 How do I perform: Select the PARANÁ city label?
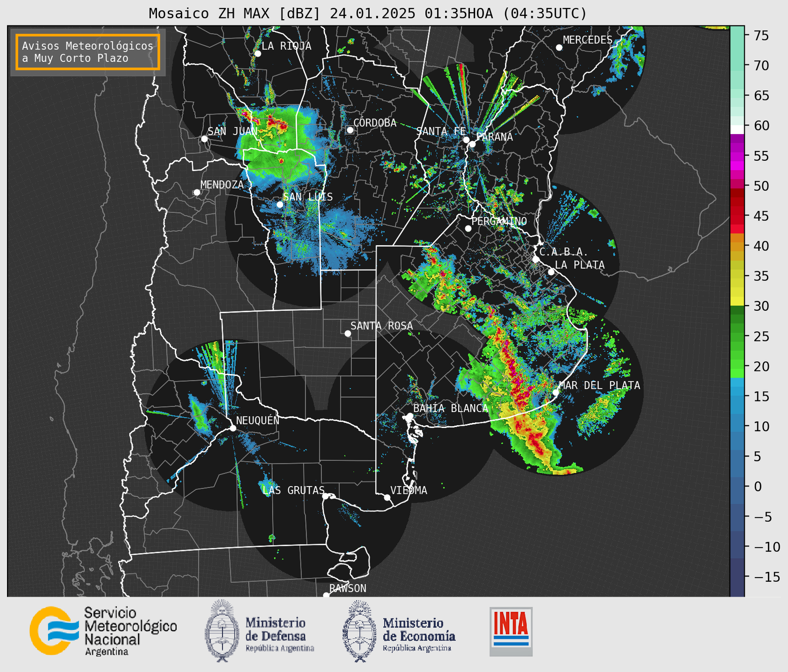click(x=494, y=137)
